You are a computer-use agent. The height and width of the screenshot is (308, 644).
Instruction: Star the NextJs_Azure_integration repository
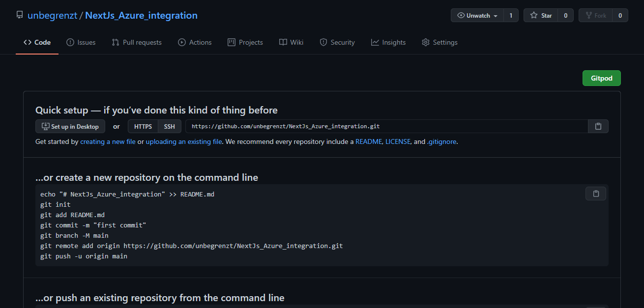[541, 16]
